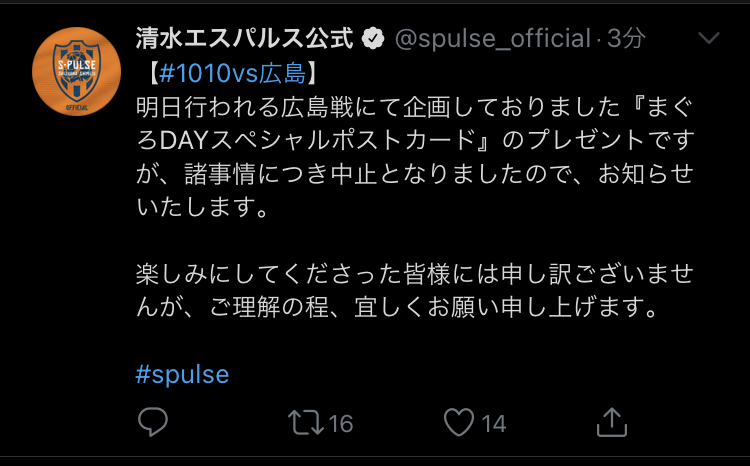This screenshot has width=750, height=466.
Task: Click the apology paragraph starting 楽しみにして
Action: tap(400, 274)
